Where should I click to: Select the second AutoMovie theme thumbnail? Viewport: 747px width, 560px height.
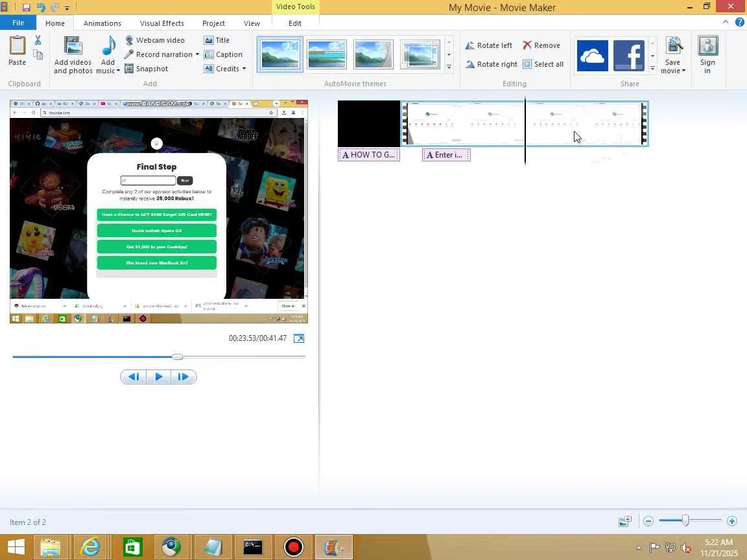327,55
